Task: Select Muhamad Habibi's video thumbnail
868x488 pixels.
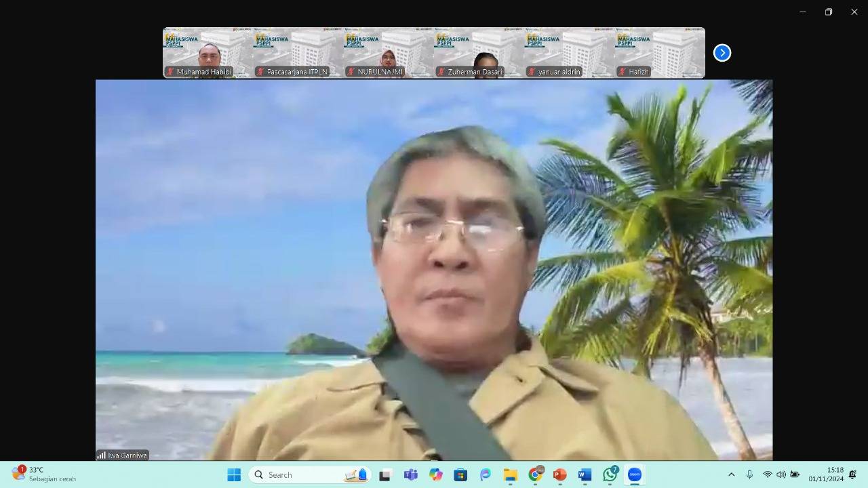Action: pyautogui.click(x=208, y=53)
